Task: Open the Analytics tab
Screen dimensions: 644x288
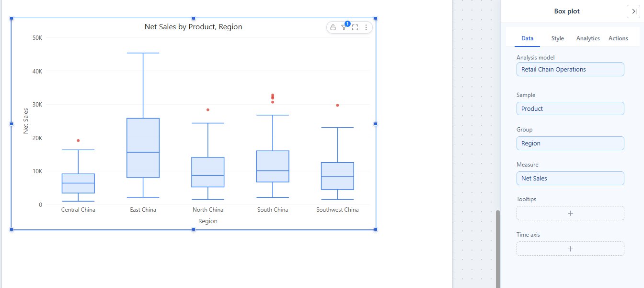Action: point(588,38)
